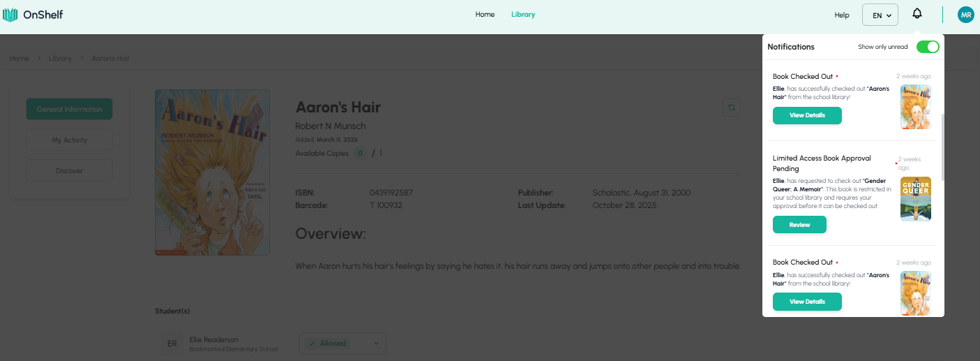The height and width of the screenshot is (361, 980).
Task: Click the large Aaron's Hair cover image
Action: [212, 172]
